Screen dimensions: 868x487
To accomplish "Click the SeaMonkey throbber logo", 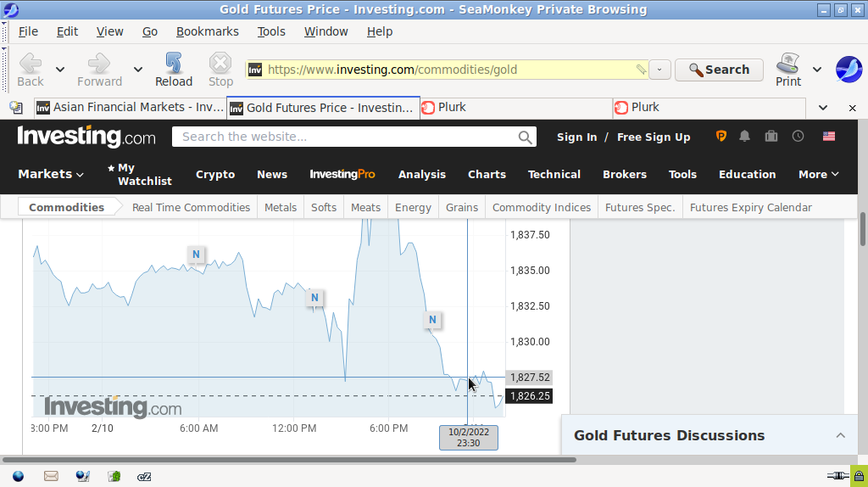I will [849, 70].
